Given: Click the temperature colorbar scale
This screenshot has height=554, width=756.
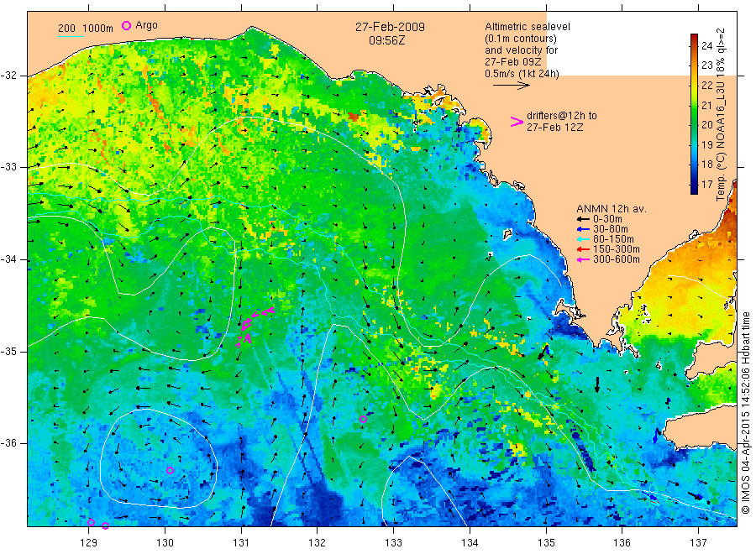Looking at the screenshot, I should pyautogui.click(x=694, y=113).
